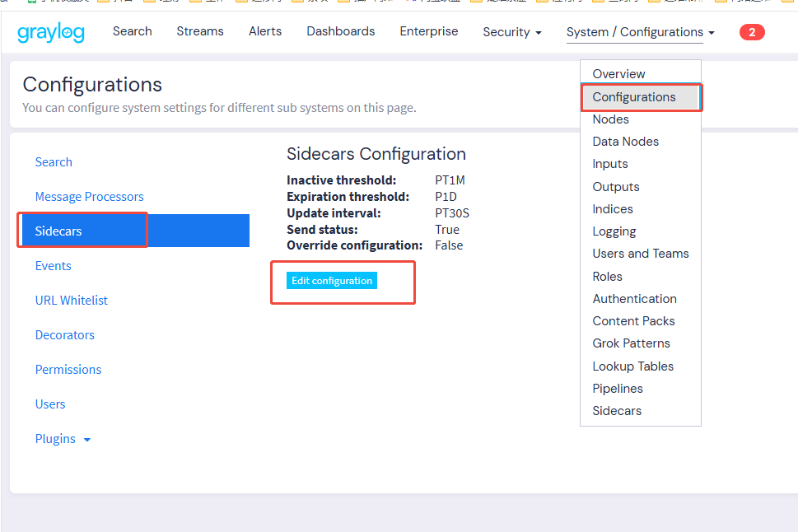Viewport: 798px width, 532px height.
Task: Select Roles in the System menu
Action: pyautogui.click(x=607, y=277)
